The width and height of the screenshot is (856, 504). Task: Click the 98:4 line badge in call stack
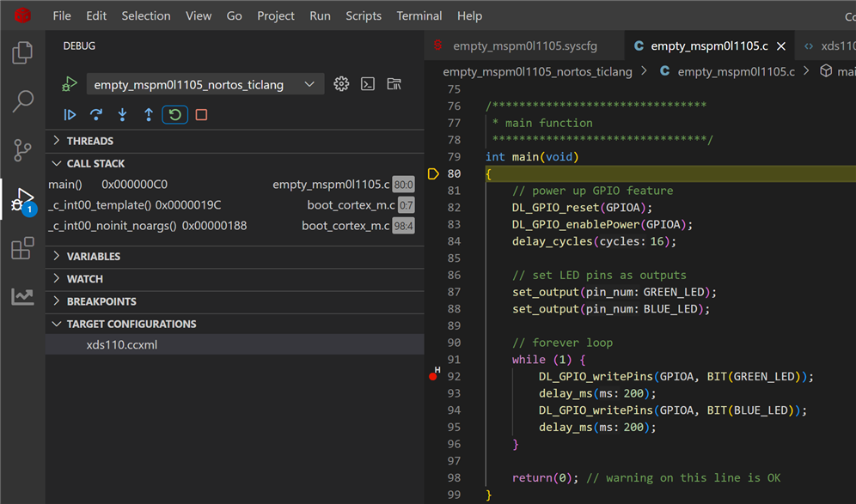tap(403, 226)
